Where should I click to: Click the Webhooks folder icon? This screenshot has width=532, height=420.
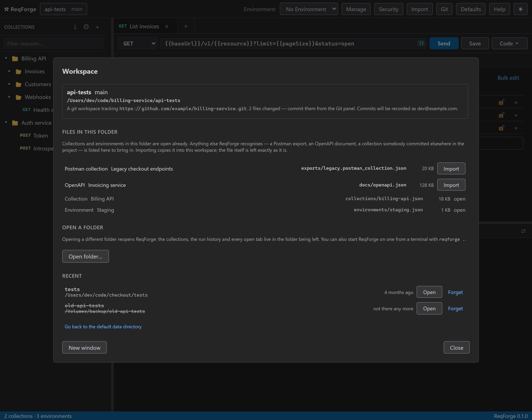coord(18,97)
